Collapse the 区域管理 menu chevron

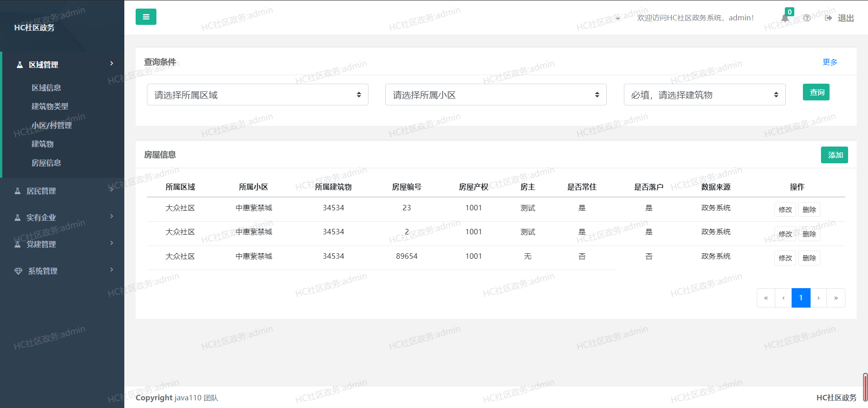tap(111, 63)
